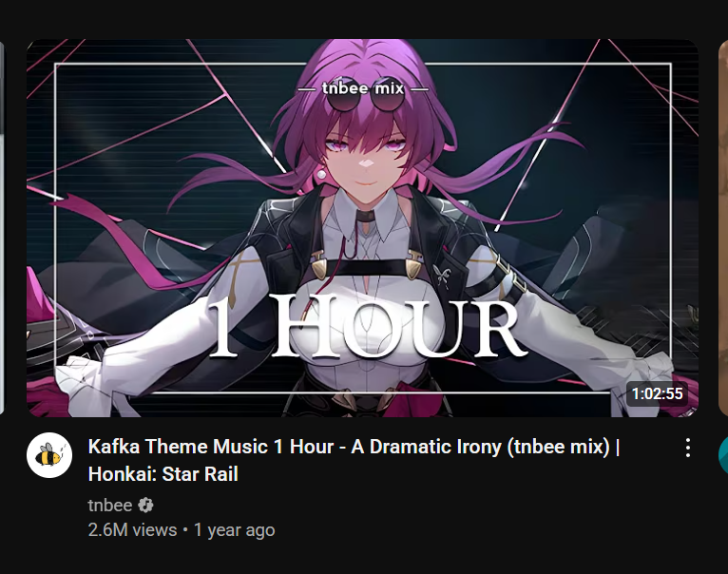Click the tnbee bee channel avatar

coord(49,455)
